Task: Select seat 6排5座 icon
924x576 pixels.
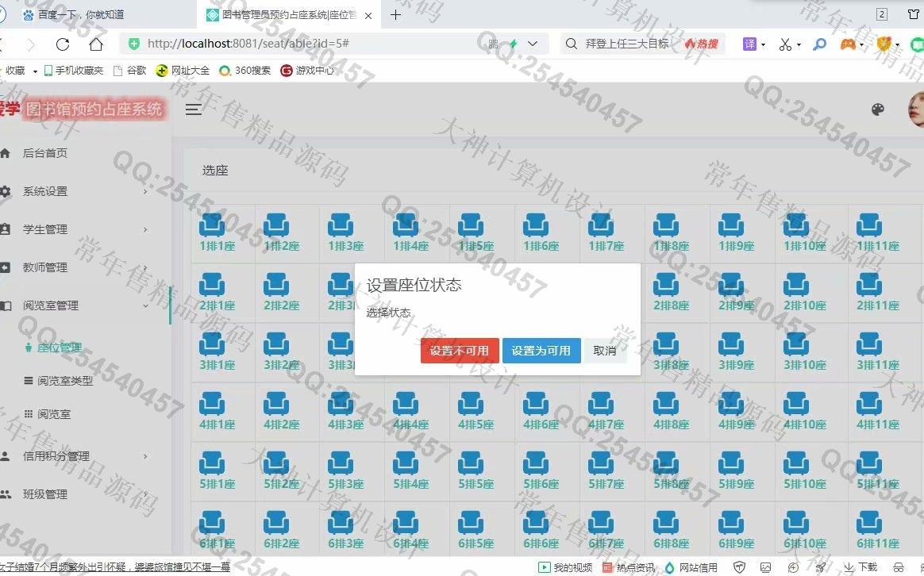Action: click(x=471, y=522)
